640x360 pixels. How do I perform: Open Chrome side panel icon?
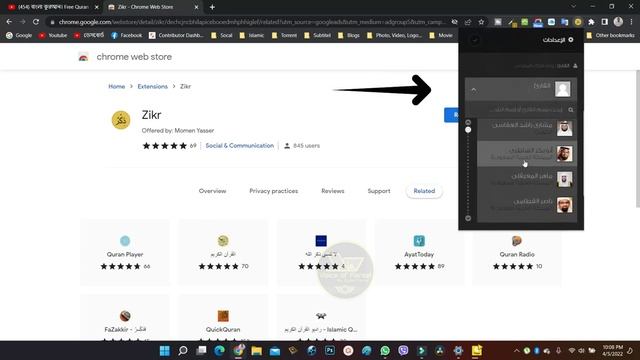coord(604,22)
